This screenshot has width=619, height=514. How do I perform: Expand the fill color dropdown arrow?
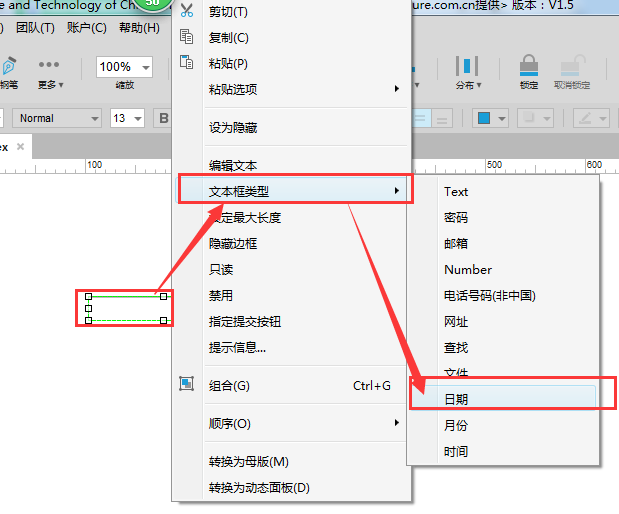pyautogui.click(x=502, y=118)
